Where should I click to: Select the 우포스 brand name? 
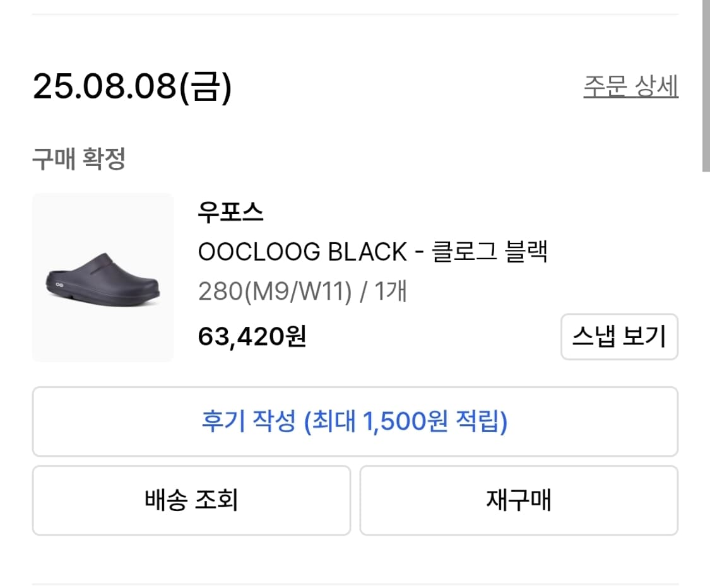point(230,213)
